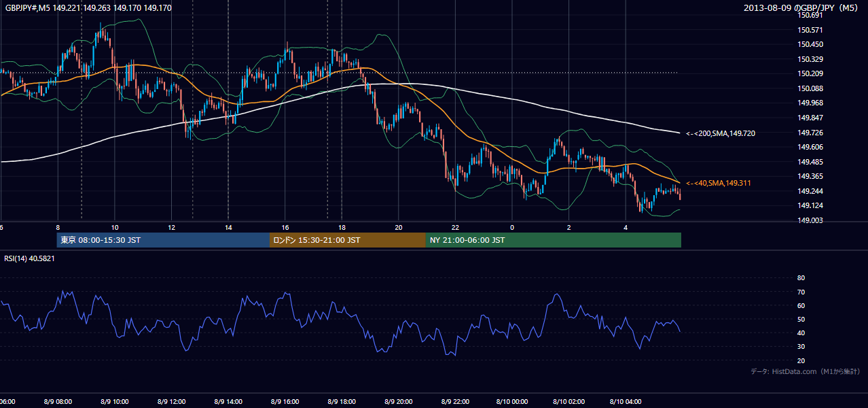This screenshot has width=868, height=408.
Task: Click hour label 10 on the chart time axis
Action: (x=115, y=227)
